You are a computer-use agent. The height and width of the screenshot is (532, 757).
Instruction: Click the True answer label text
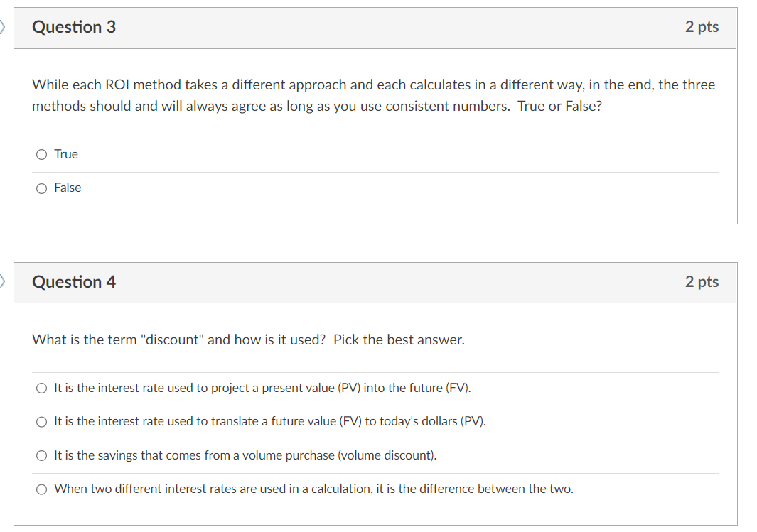pos(66,153)
